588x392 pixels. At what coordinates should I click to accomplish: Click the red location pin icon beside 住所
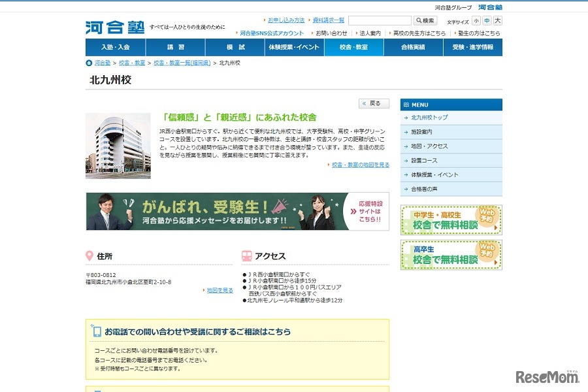point(89,255)
